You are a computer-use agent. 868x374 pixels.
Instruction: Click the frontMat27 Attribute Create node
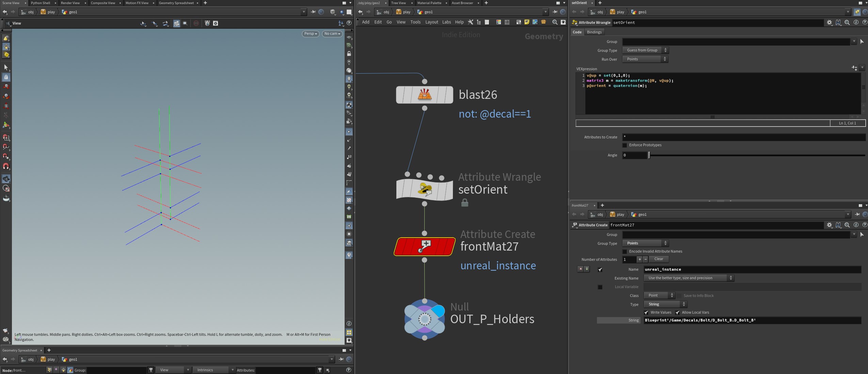tap(424, 246)
